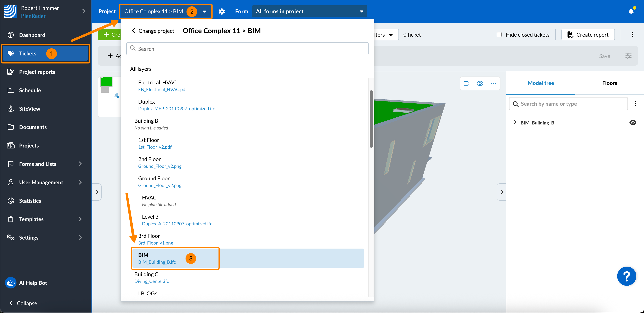Open project settings gear icon
The height and width of the screenshot is (313, 644).
click(222, 12)
